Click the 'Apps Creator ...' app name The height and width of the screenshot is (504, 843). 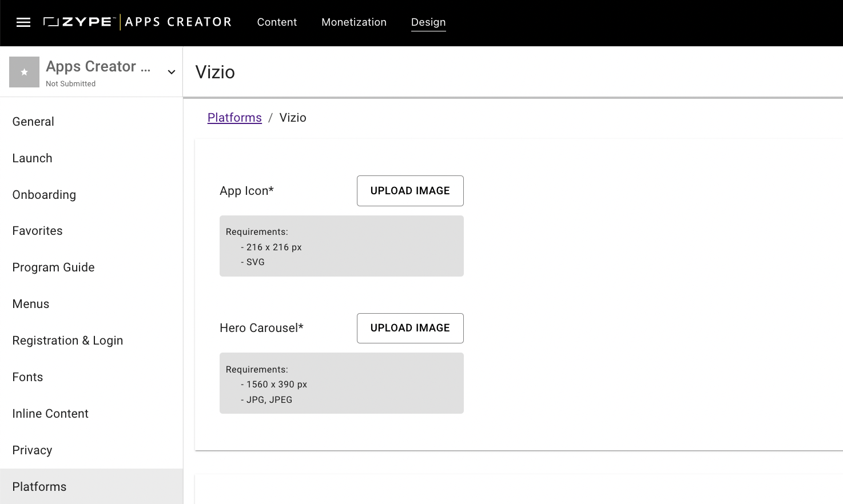click(98, 66)
